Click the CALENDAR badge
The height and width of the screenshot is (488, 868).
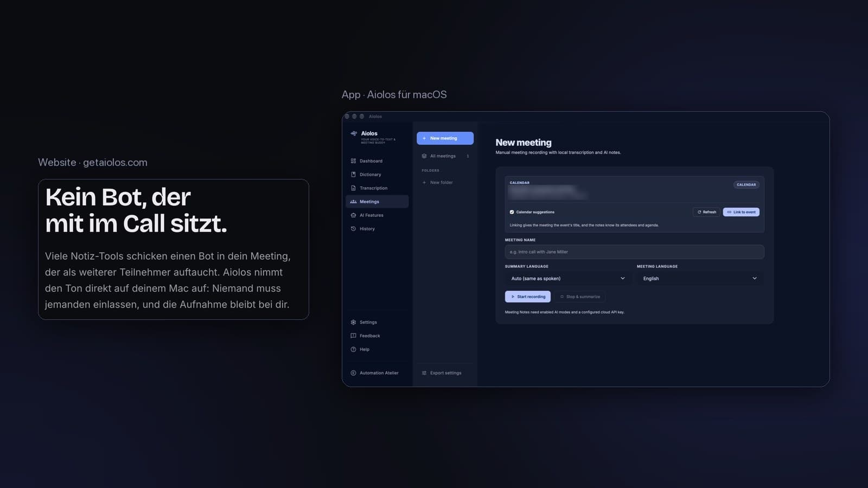(746, 185)
